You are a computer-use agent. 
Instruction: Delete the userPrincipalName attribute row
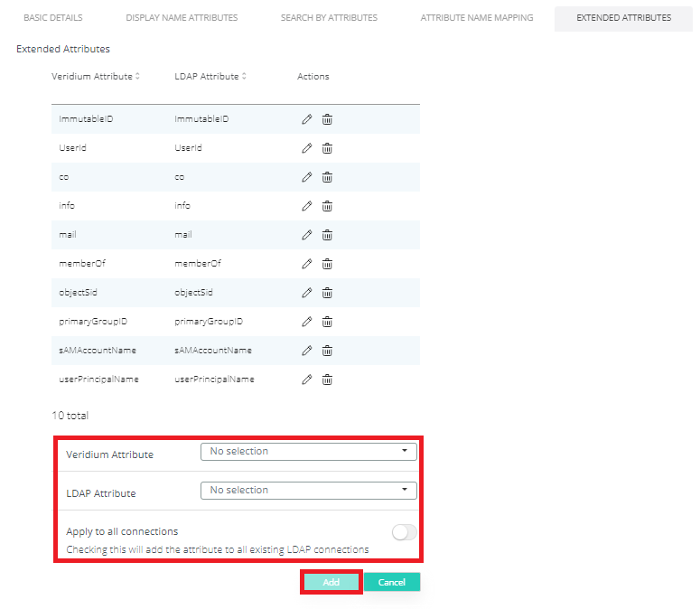tap(328, 379)
